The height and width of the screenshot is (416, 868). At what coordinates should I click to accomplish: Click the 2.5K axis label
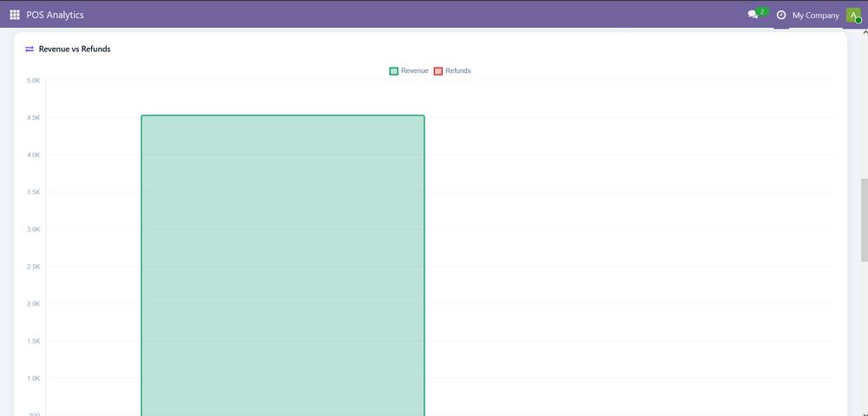33,267
